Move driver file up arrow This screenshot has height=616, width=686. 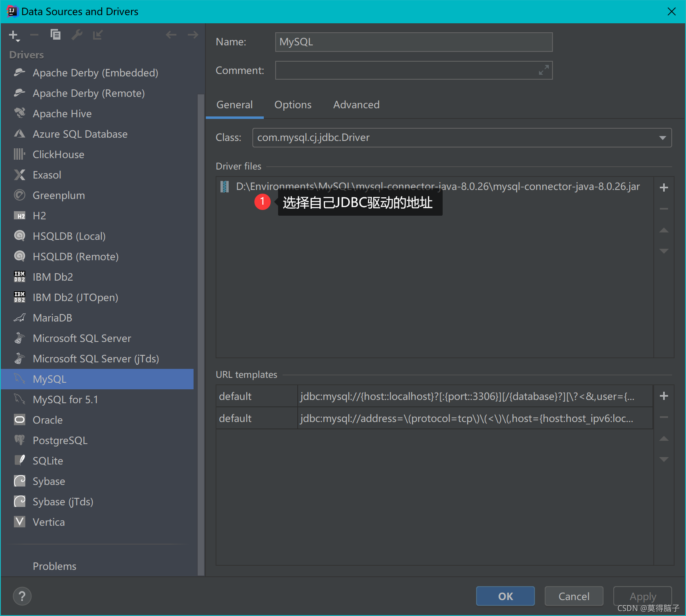tap(664, 230)
